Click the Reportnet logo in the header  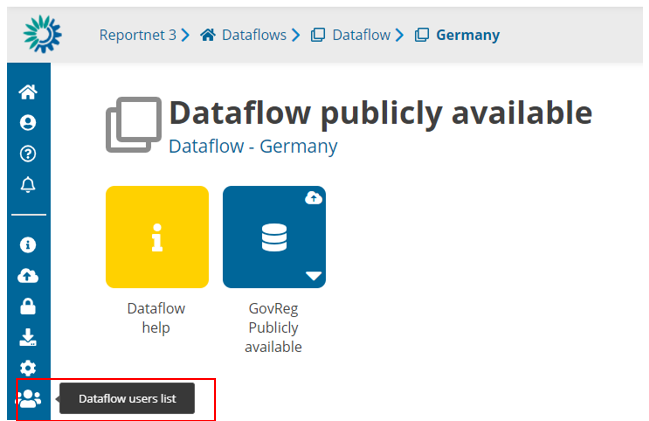pos(42,33)
